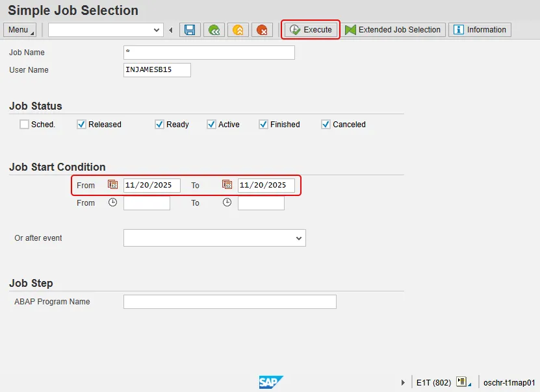Open the 'Or after event' dropdown

click(299, 238)
